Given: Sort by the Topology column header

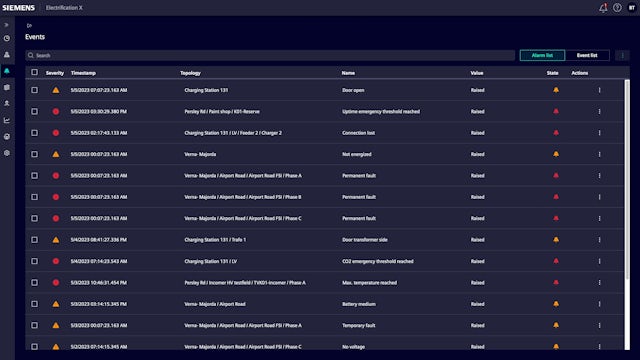Looking at the screenshot, I should tap(190, 73).
